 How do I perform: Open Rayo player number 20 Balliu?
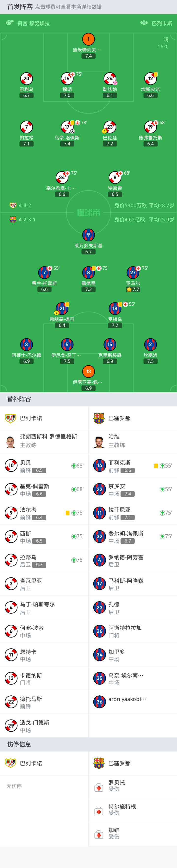tap(26, 79)
